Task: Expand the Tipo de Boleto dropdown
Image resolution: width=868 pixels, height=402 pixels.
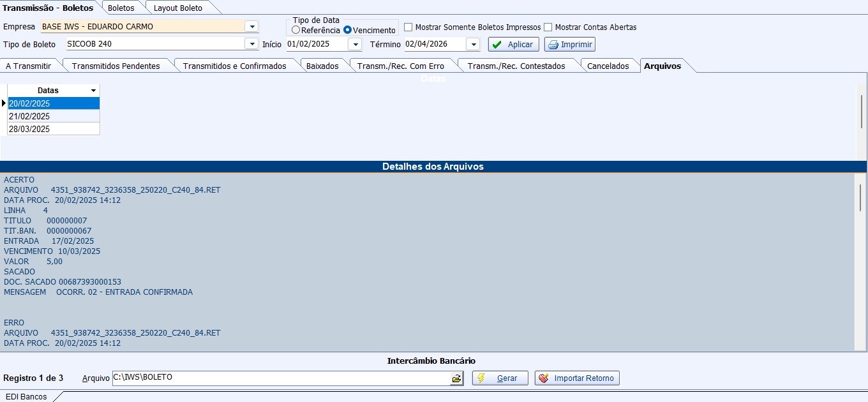Action: point(251,45)
